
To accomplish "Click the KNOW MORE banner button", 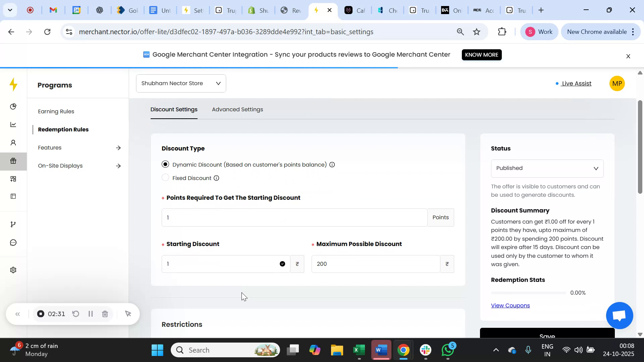I will [481, 55].
